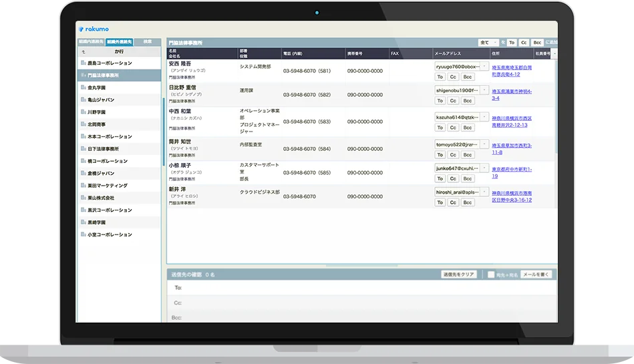Click the Bcc: recipients field
634x364 pixels.
pyautogui.click(x=362, y=317)
